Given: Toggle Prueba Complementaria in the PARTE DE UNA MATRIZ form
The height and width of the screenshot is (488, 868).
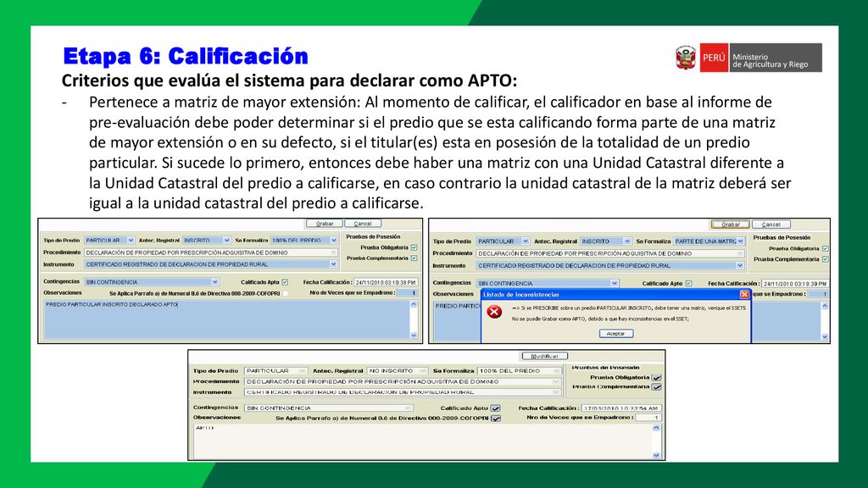Looking at the screenshot, I should click(825, 259).
